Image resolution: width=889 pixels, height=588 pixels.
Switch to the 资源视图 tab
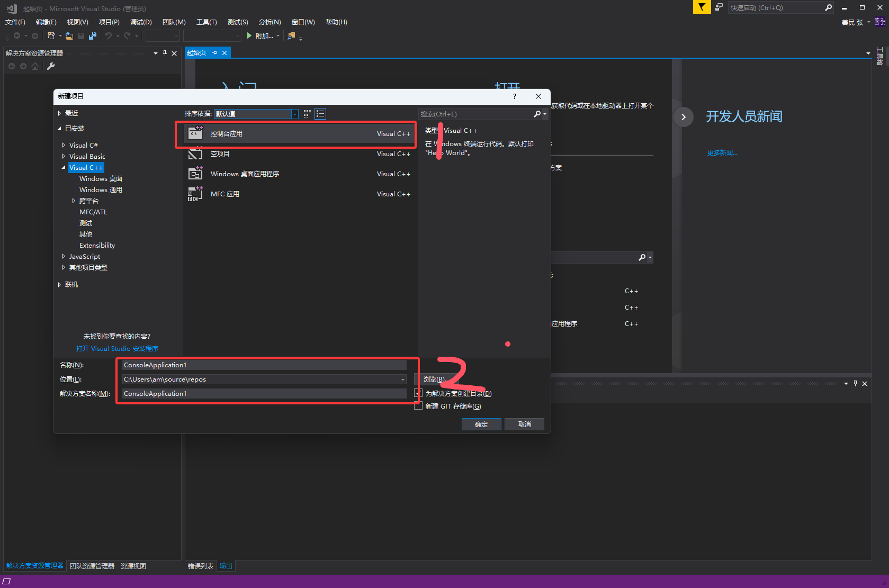pyautogui.click(x=133, y=566)
